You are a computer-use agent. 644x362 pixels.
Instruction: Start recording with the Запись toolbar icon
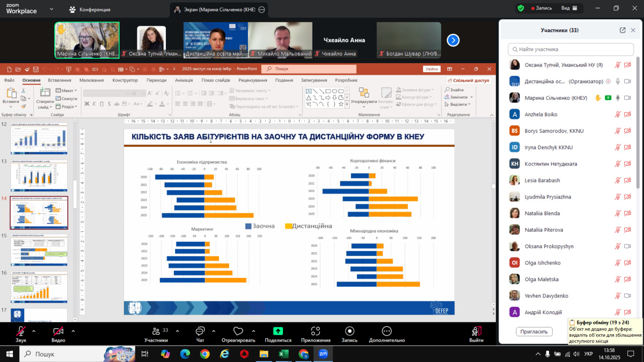pos(349,331)
